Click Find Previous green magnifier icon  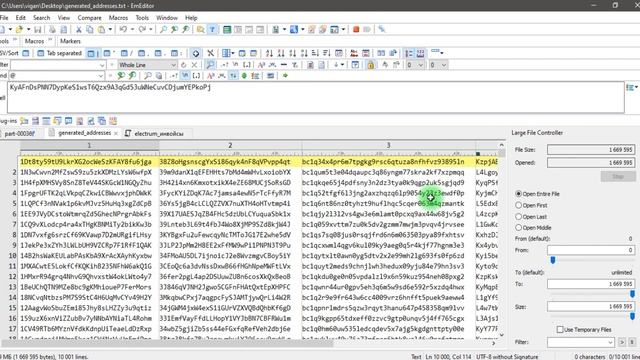click(132, 76)
